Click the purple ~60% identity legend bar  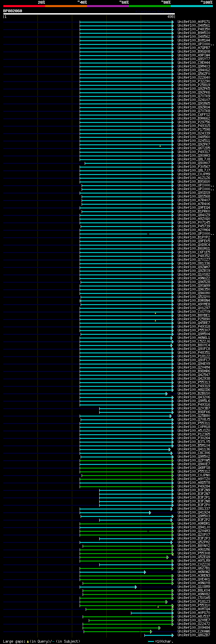(x=108, y=6)
